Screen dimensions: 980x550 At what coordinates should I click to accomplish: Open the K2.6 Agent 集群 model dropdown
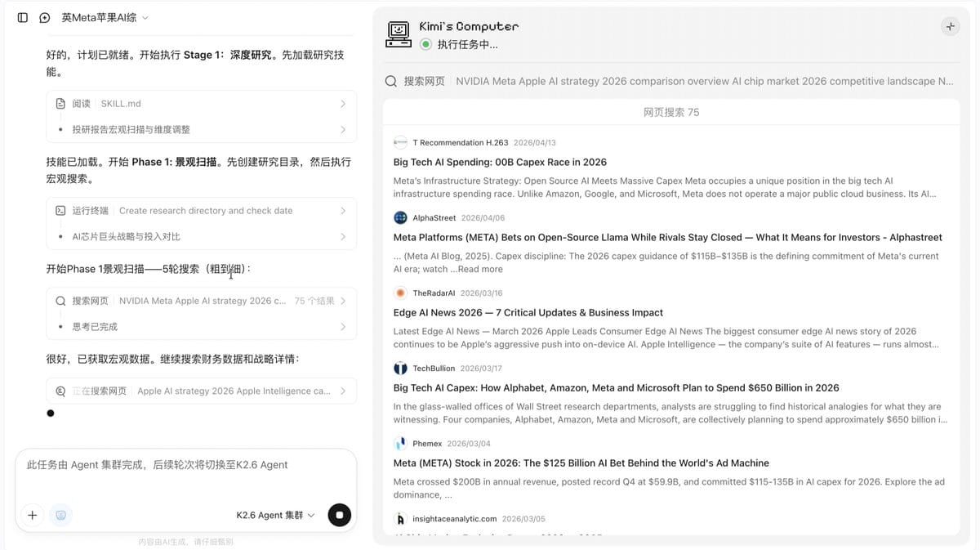275,515
